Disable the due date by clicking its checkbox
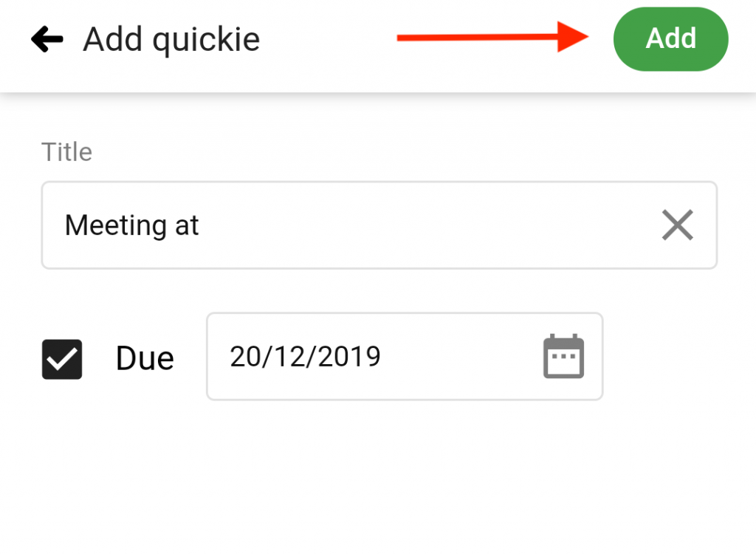 [62, 358]
